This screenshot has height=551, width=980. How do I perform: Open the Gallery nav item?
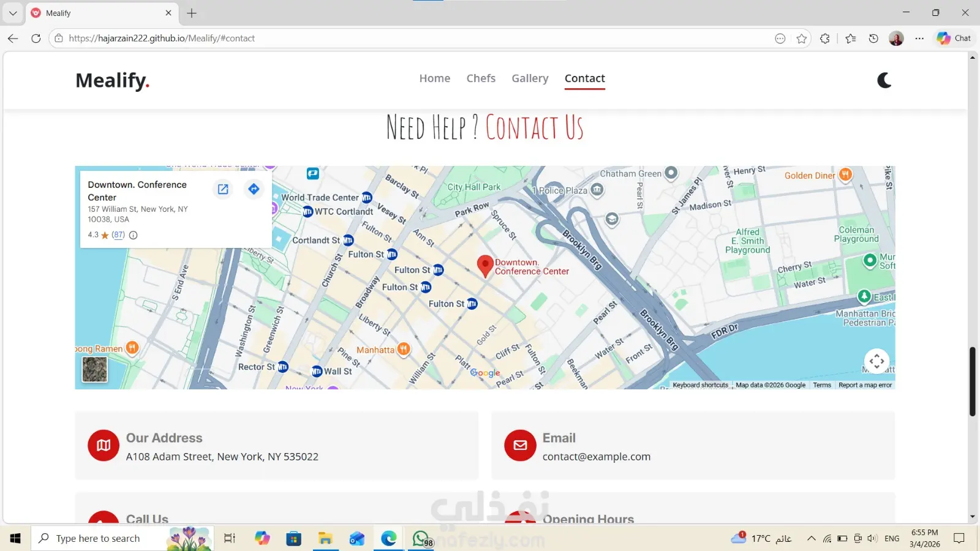(530, 78)
